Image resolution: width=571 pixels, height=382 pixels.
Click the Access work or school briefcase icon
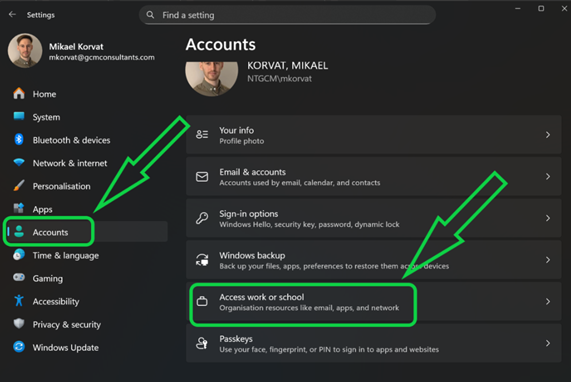[202, 301]
